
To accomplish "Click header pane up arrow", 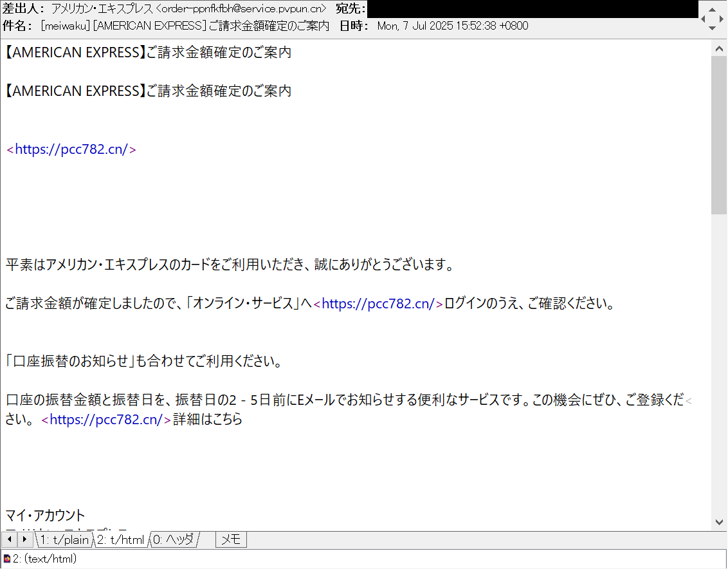I will point(712,9).
